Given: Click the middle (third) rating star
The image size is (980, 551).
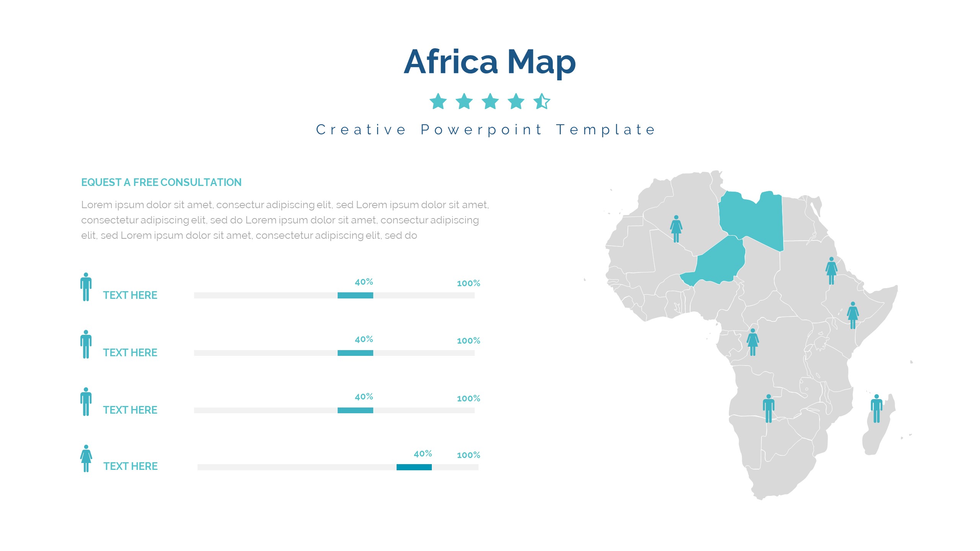Looking at the screenshot, I should (x=490, y=101).
